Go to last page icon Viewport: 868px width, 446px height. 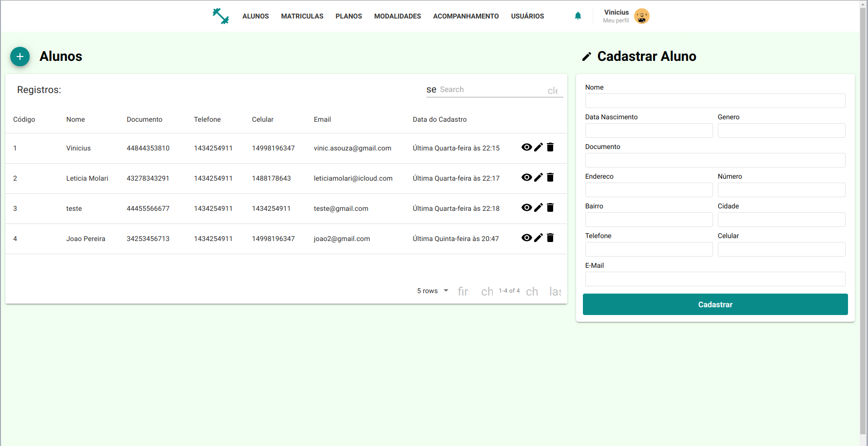click(x=555, y=291)
